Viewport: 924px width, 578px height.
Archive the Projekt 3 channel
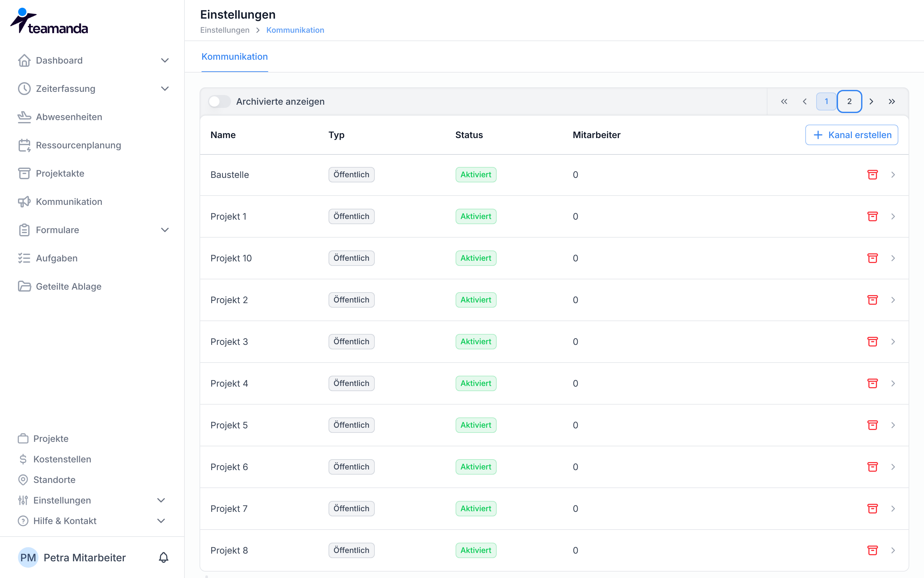coord(872,341)
